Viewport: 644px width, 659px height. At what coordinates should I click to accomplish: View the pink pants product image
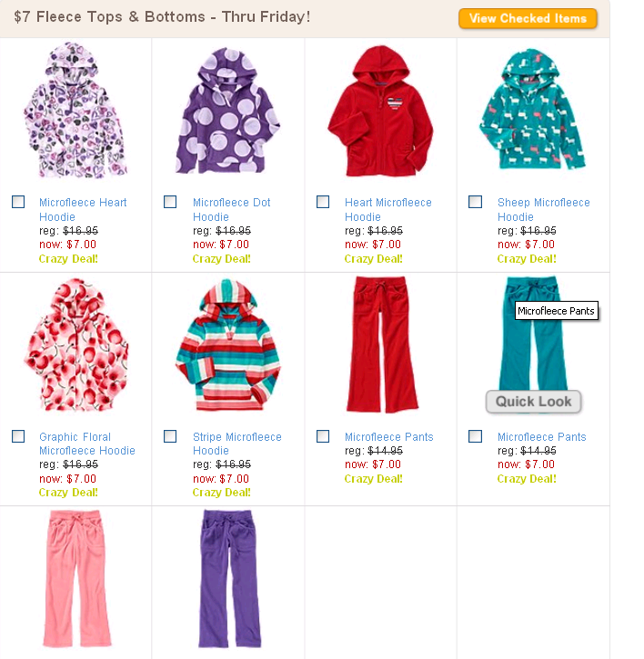[76, 579]
